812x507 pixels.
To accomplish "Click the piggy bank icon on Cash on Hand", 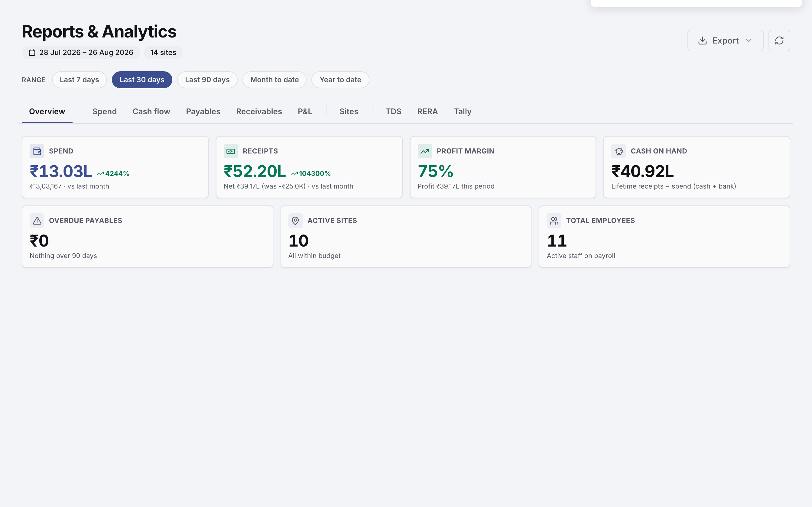I will tap(619, 151).
